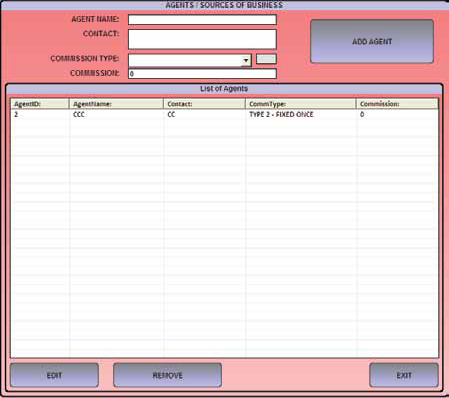Sort by AgentID column header

click(x=40, y=104)
